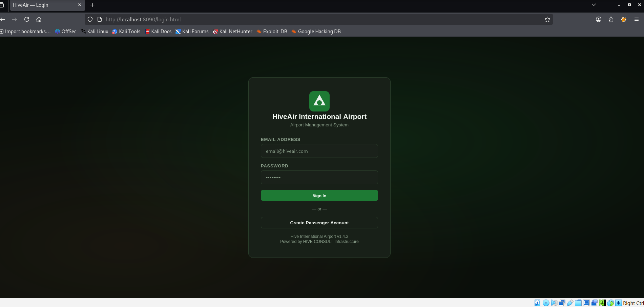Open Import bookmarks bookmark item
Image resolution: width=644 pixels, height=307 pixels.
(25, 32)
